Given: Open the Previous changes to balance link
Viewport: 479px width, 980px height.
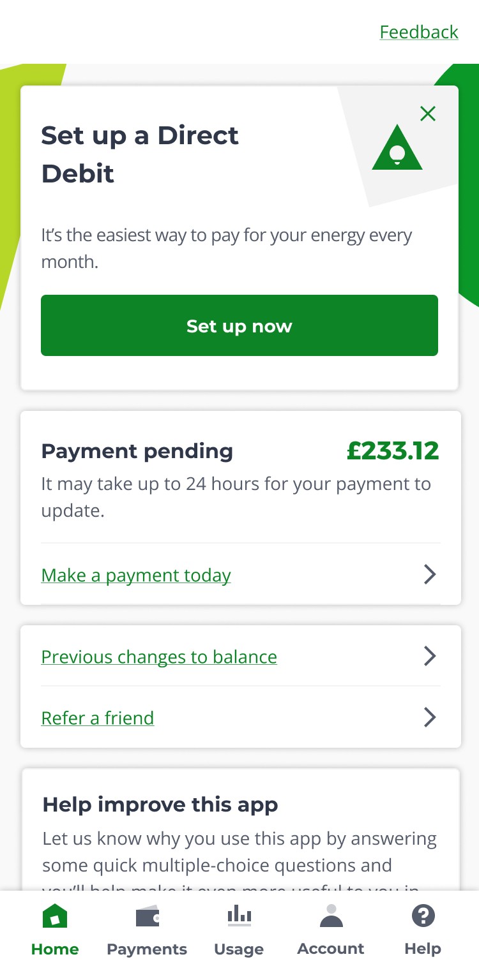Looking at the screenshot, I should click(x=159, y=657).
